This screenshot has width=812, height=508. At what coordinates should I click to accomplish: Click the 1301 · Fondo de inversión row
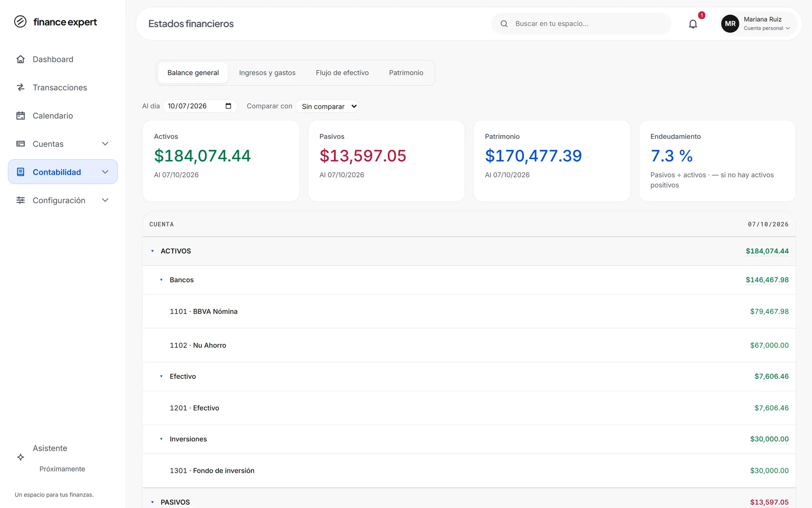coord(469,471)
